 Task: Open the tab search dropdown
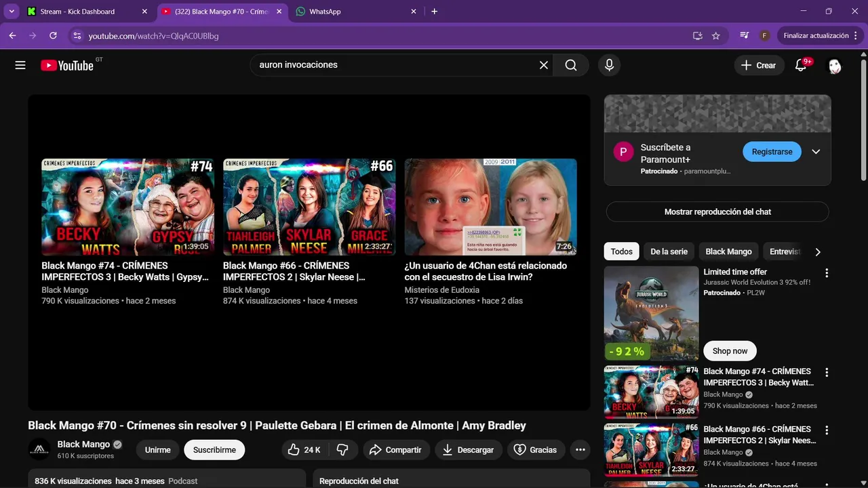pyautogui.click(x=12, y=12)
